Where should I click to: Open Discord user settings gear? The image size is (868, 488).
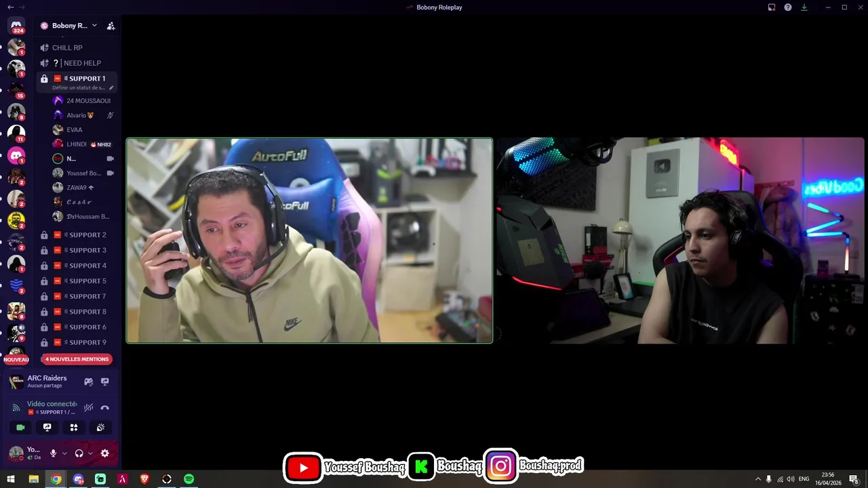[104, 453]
